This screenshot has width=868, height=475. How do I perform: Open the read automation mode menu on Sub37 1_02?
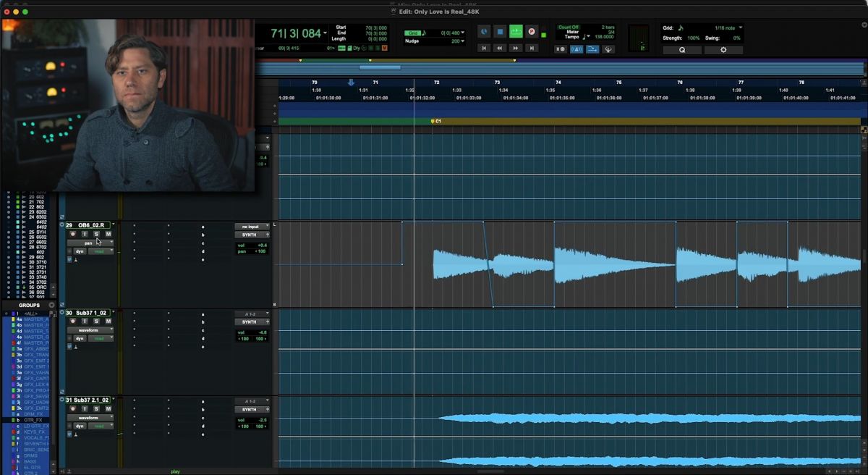click(101, 338)
